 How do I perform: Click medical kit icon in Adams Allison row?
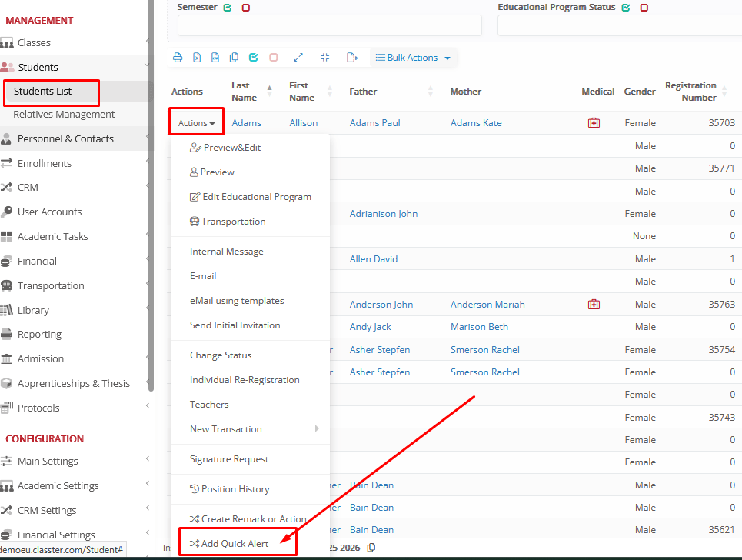coord(594,123)
